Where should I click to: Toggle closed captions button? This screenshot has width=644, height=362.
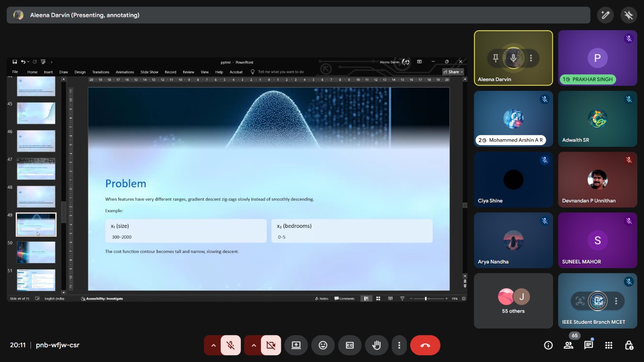350,345
